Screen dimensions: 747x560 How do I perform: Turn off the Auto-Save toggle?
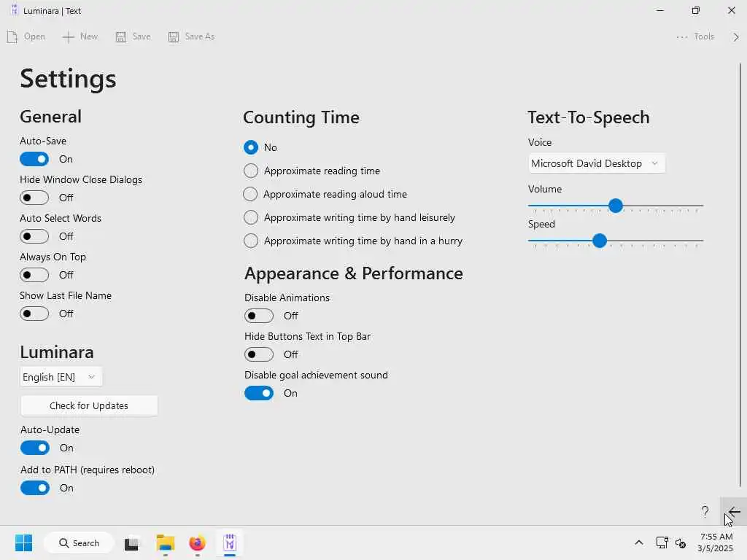tap(34, 159)
